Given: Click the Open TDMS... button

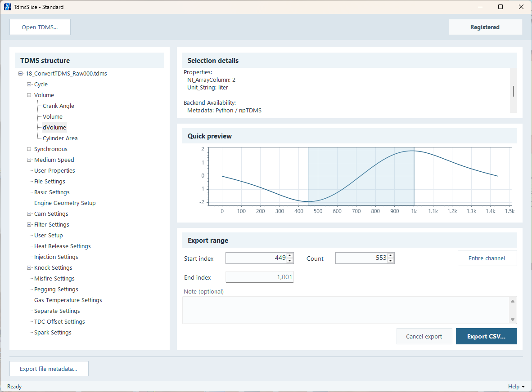Looking at the screenshot, I should (x=40, y=27).
